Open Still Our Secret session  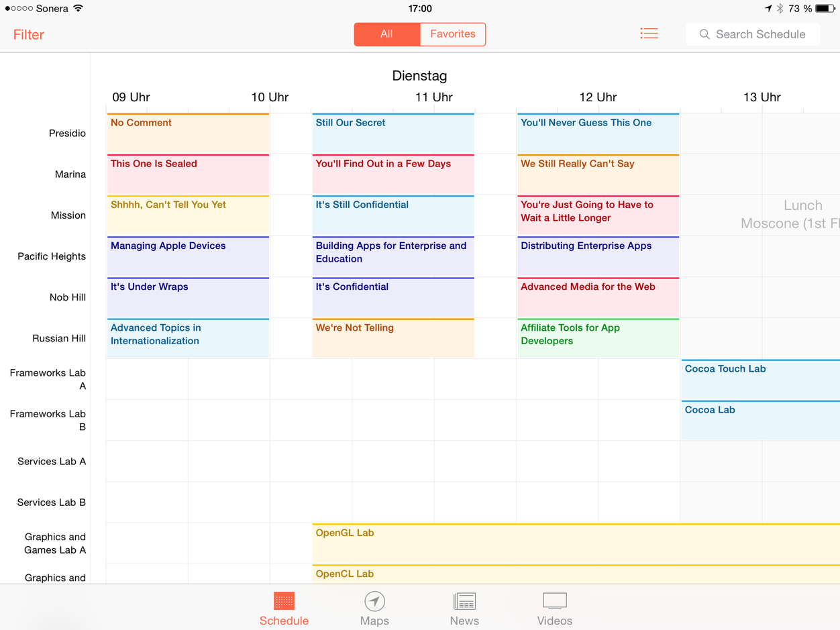pos(393,134)
